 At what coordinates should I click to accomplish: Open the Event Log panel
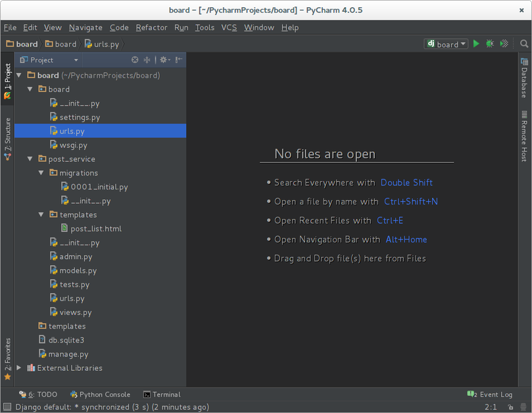click(490, 395)
